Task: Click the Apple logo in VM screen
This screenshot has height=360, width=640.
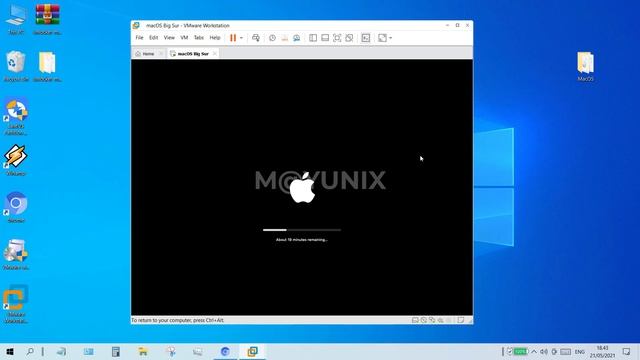Action: pyautogui.click(x=302, y=188)
